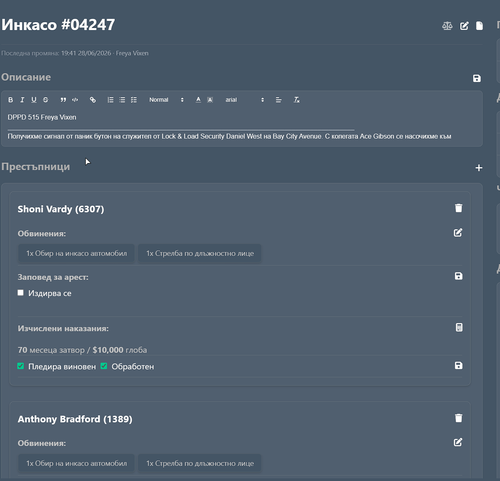Clear text formatting in the editor

(296, 100)
